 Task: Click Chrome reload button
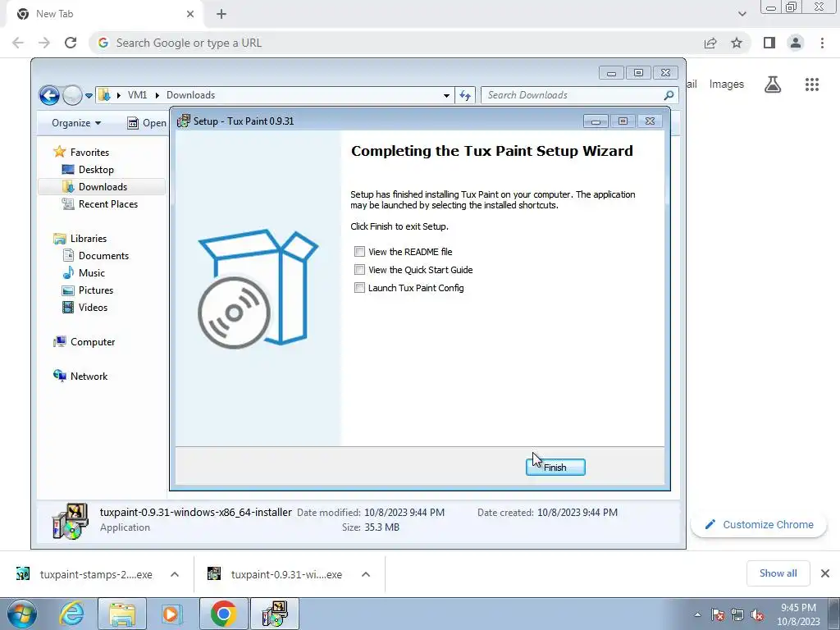71,43
